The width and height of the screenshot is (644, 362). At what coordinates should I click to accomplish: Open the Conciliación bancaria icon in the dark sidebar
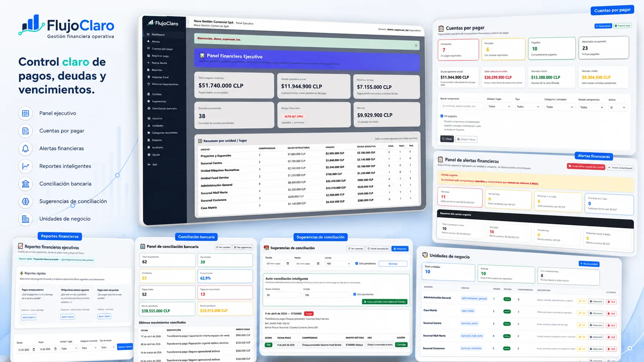pyautogui.click(x=148, y=108)
